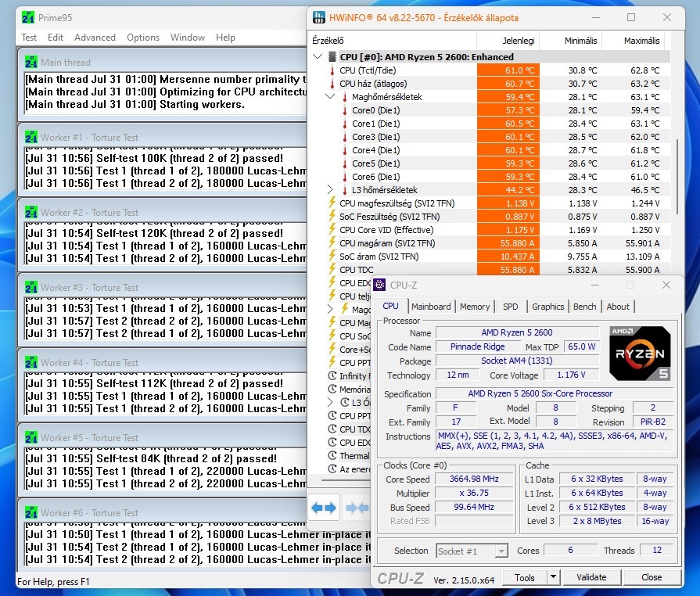Switch to the Bench tab in CPU-Z
Image resolution: width=700 pixels, height=596 pixels.
coord(584,307)
